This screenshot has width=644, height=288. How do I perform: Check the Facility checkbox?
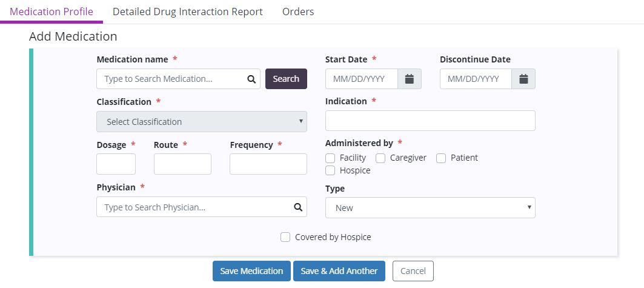coord(330,158)
